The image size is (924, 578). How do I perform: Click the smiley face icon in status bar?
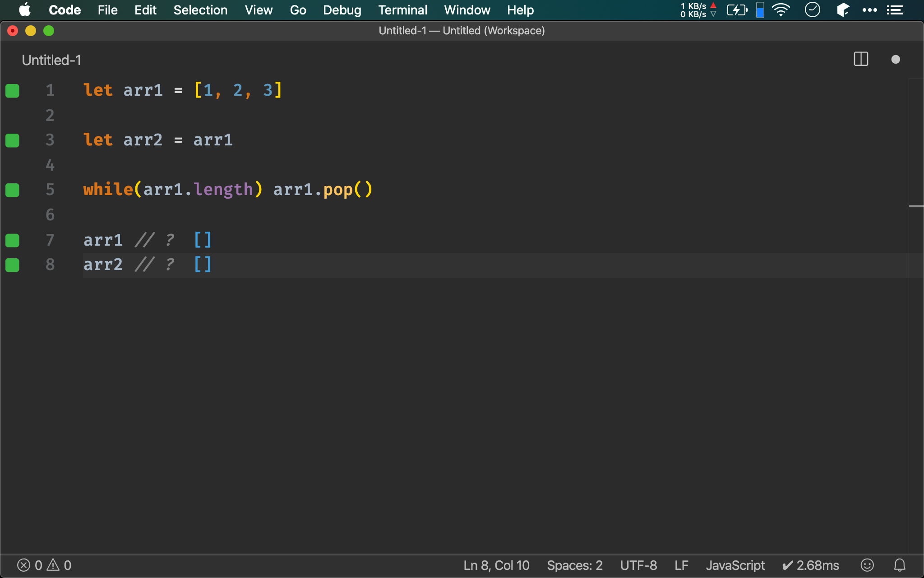click(867, 565)
